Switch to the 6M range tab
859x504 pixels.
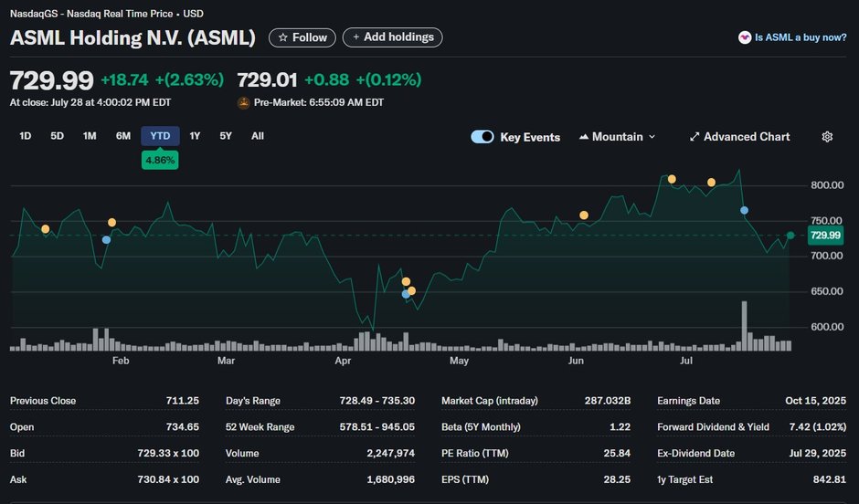123,136
